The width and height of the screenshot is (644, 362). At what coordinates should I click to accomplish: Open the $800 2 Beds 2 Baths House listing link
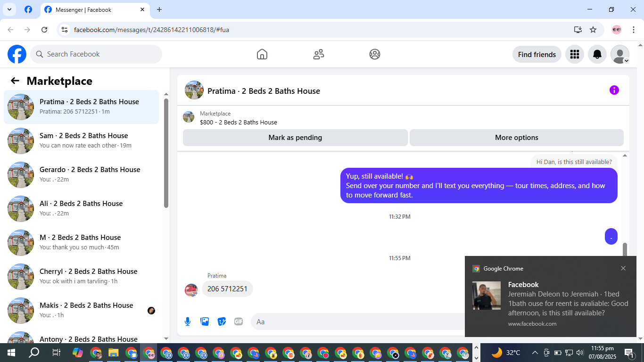tap(238, 122)
